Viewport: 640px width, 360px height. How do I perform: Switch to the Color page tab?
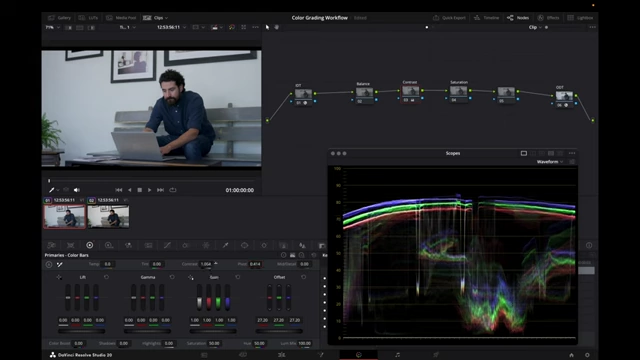click(x=359, y=355)
